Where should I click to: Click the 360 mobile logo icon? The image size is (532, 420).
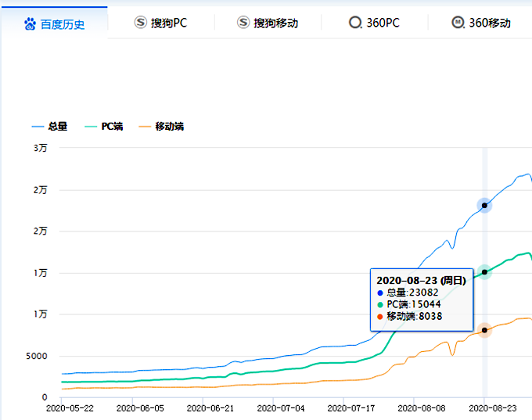458,23
